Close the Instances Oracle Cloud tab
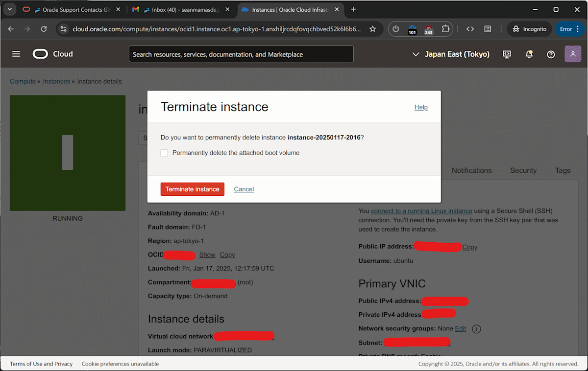The height and width of the screenshot is (371, 588). pos(337,9)
